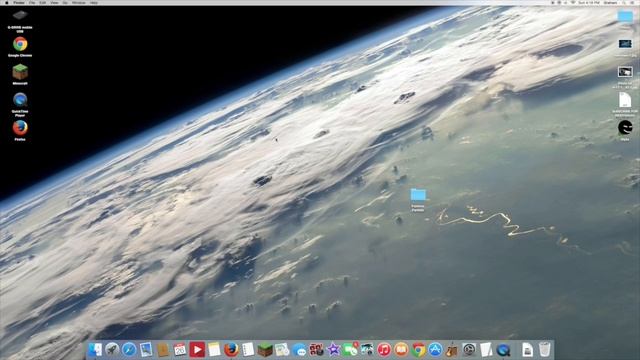The height and width of the screenshot is (360, 640).
Task: Open Spotlight search in the menu bar
Action: pos(624,2)
